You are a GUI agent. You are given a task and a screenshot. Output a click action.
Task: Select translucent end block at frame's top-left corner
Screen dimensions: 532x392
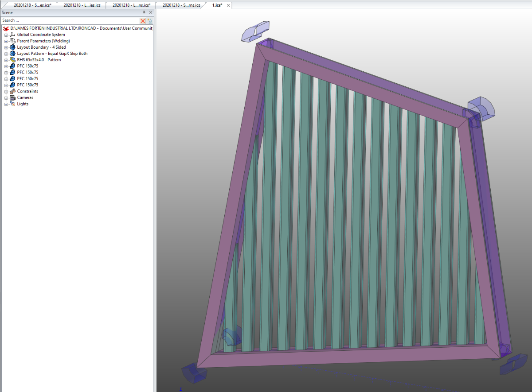point(255,32)
